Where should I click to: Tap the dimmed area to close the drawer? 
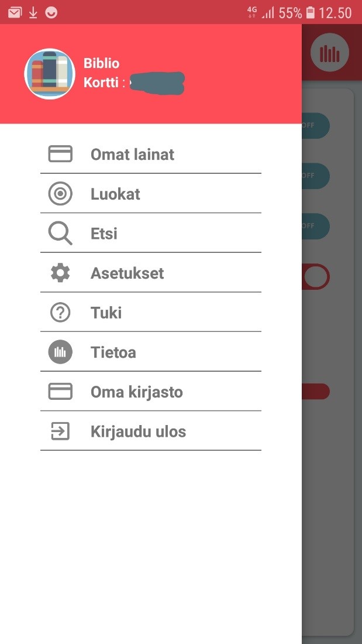tap(331, 498)
